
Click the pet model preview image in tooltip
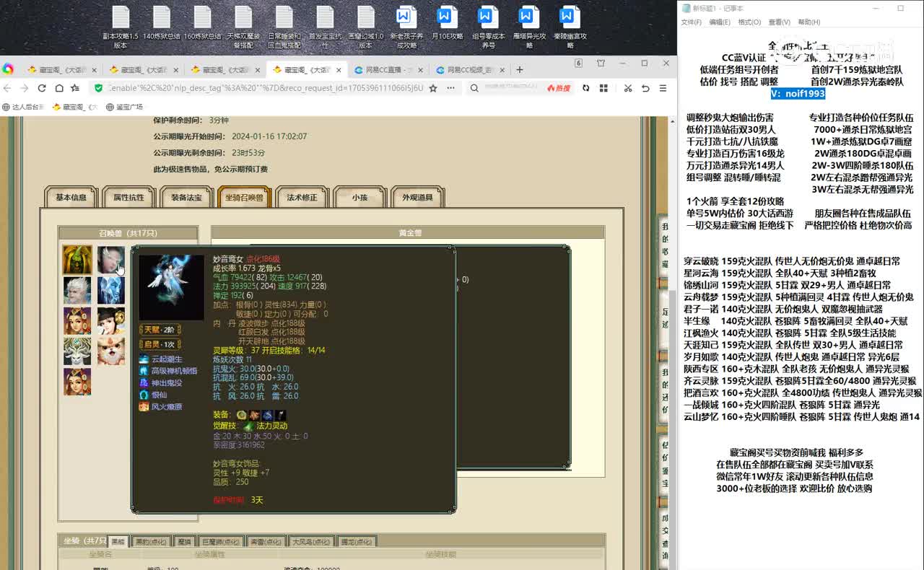tap(171, 286)
